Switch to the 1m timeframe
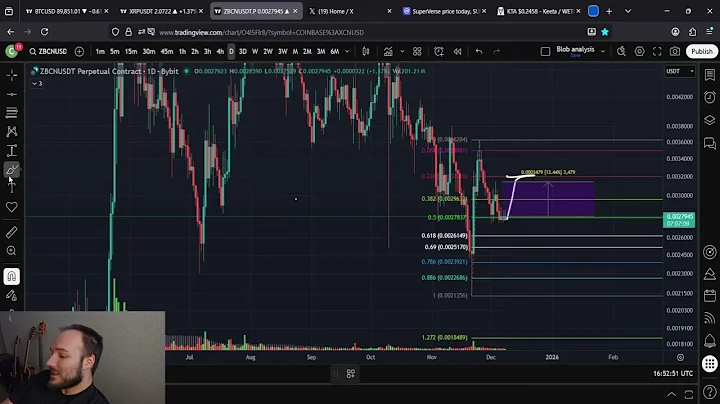 click(x=100, y=51)
